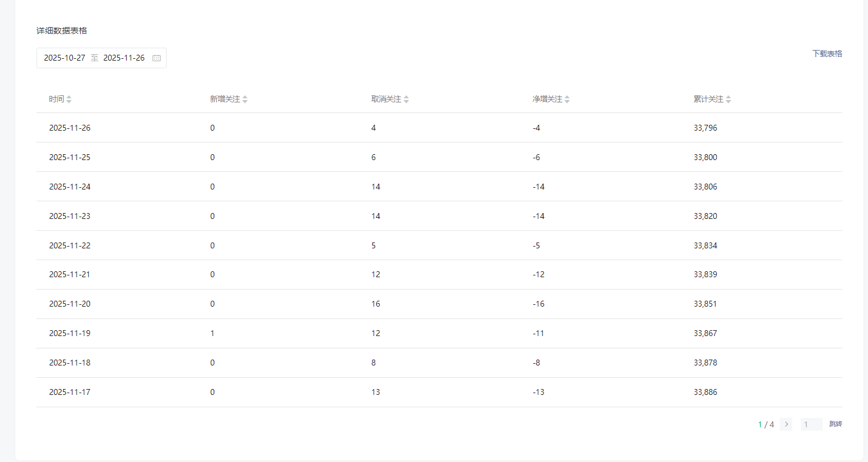Click the 净增关注 column header label

[547, 99]
